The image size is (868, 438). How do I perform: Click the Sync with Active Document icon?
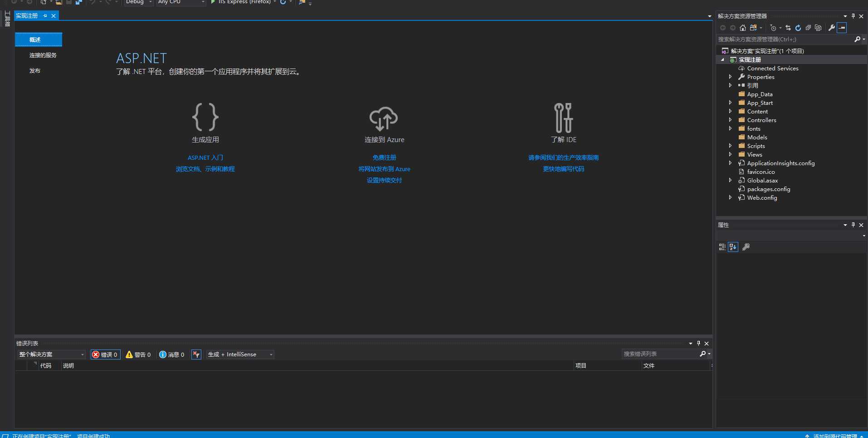788,28
